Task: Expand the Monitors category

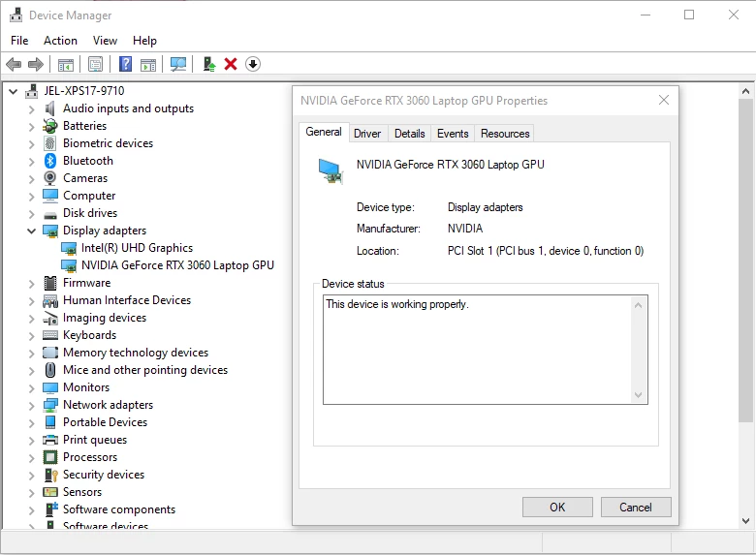Action: 31,388
